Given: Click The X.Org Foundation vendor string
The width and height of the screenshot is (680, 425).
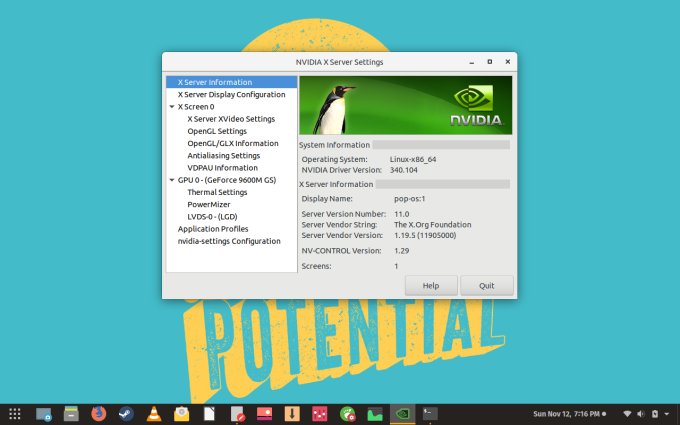Looking at the screenshot, I should [x=432, y=225].
